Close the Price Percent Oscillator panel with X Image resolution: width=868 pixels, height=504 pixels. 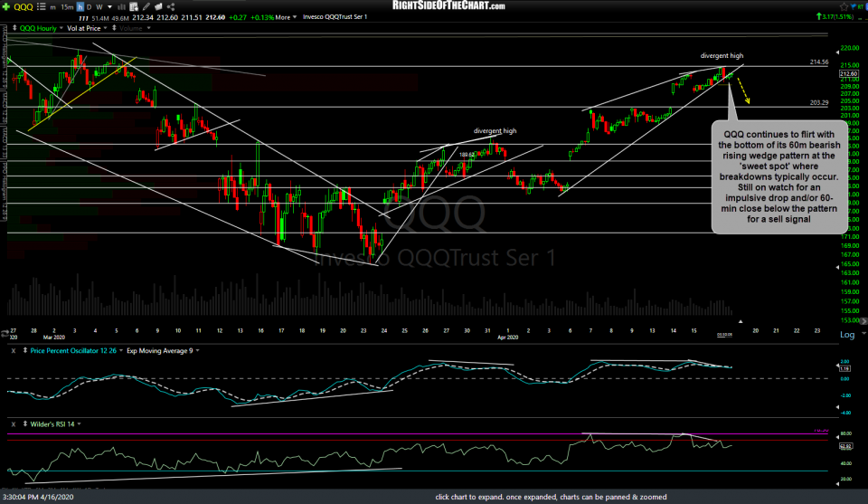(x=14, y=351)
